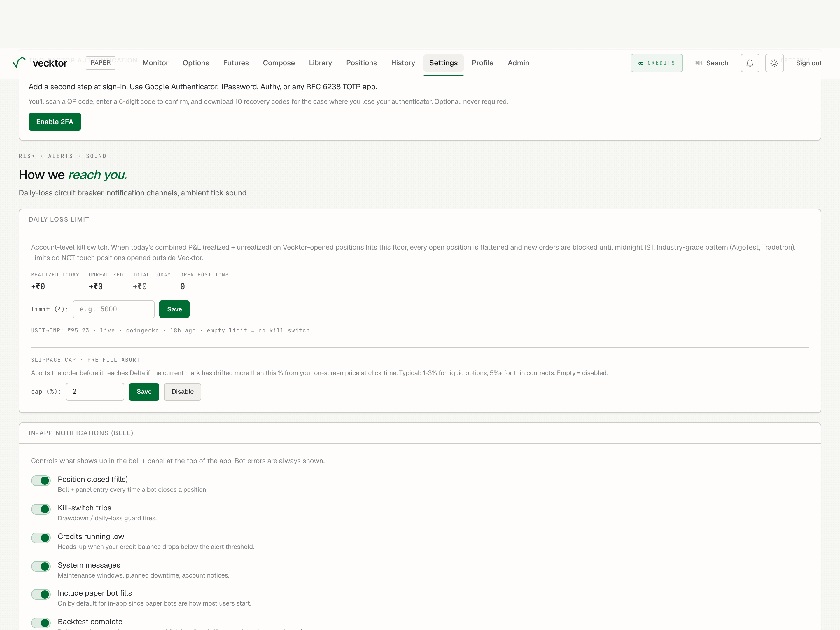The width and height of the screenshot is (840, 630).
Task: Click the vecktor checkmark logo icon
Action: click(x=19, y=62)
